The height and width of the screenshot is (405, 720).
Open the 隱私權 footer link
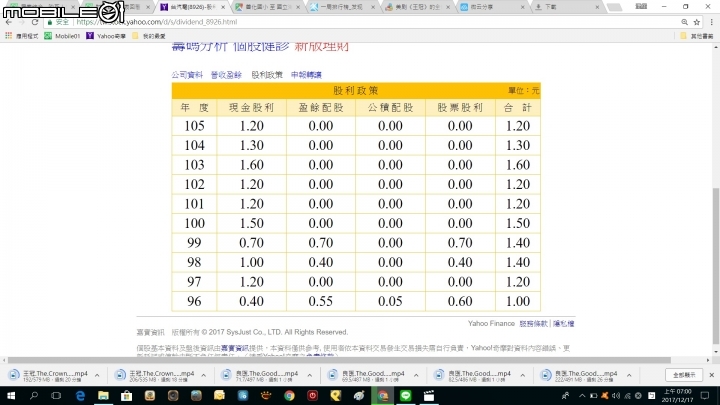(x=563, y=323)
